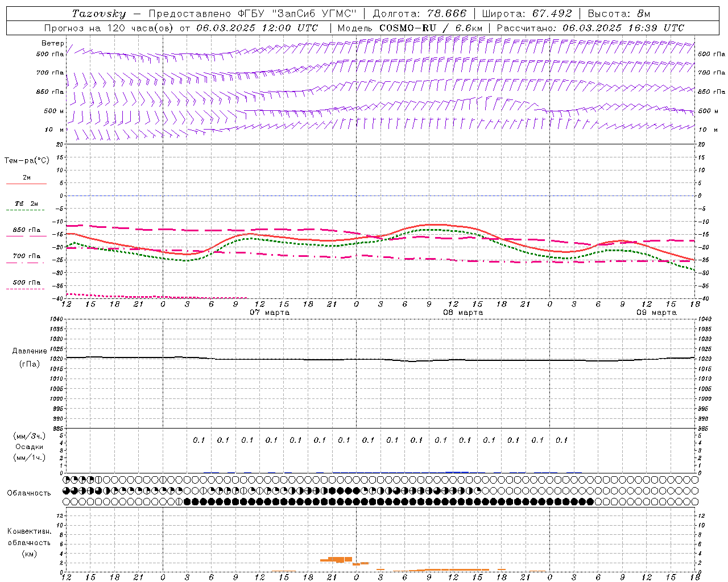Image resolution: width=728 pixels, height=582 pixels.
Task: Click the 08 марта date label
Action: (463, 313)
